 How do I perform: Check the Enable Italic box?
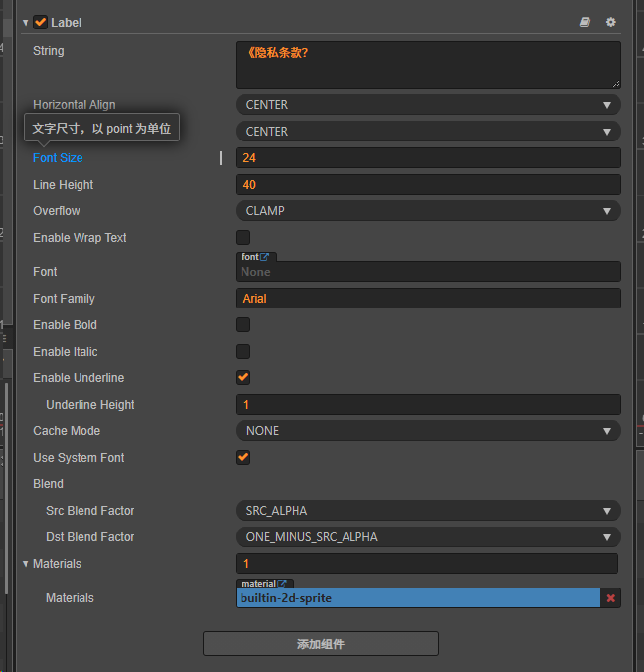[x=242, y=352]
